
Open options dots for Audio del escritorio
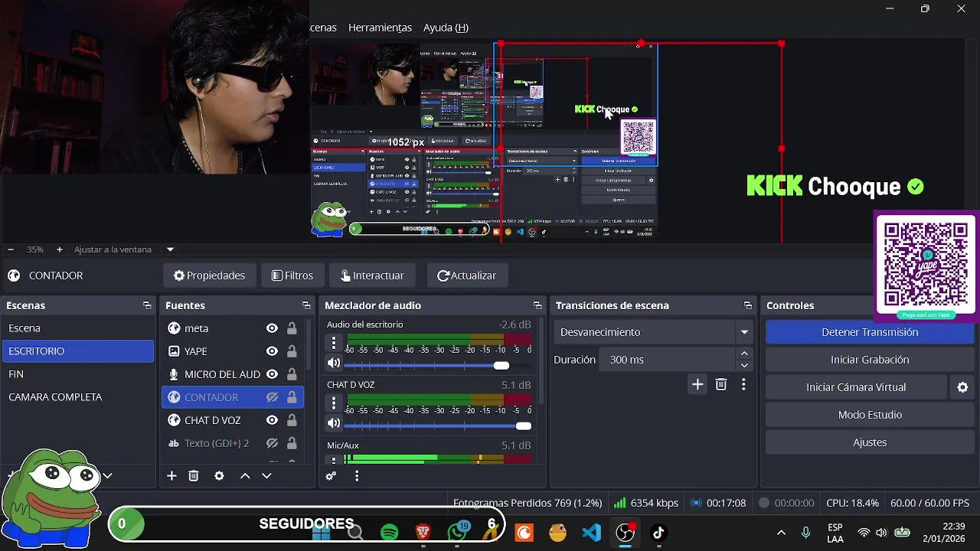coord(334,342)
